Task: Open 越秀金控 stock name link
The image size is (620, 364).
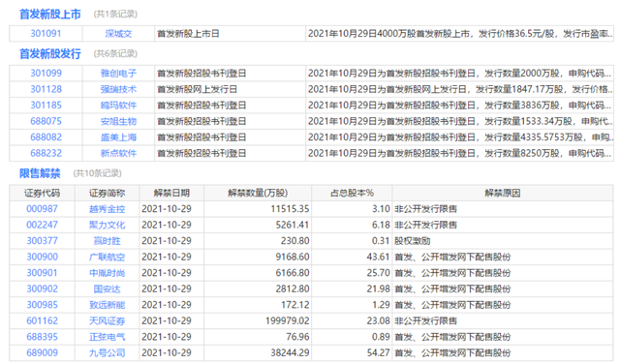Action: click(107, 209)
